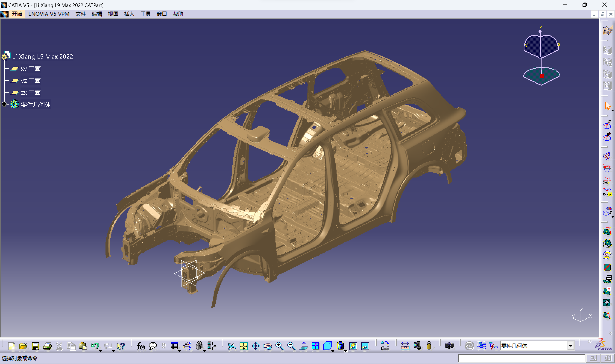Click the Shading mode cylinder icon
This screenshot has height=364, width=615.
point(340,346)
